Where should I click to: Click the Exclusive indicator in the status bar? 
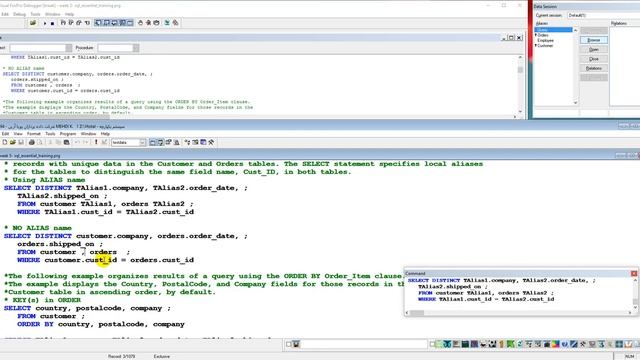162,356
